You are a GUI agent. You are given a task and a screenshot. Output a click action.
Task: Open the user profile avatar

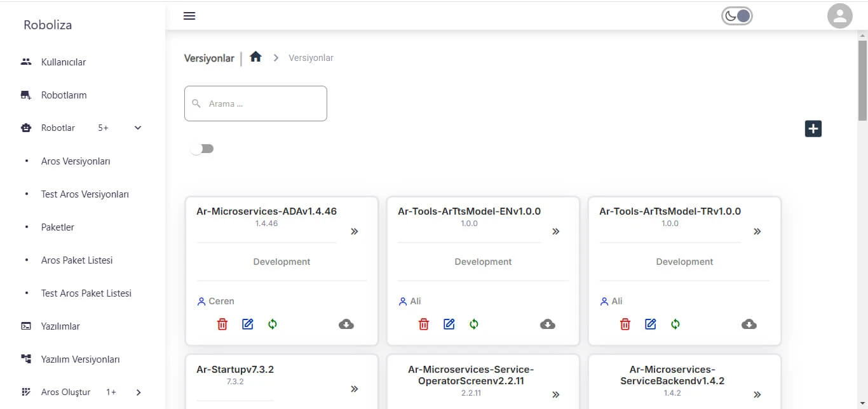(x=839, y=16)
